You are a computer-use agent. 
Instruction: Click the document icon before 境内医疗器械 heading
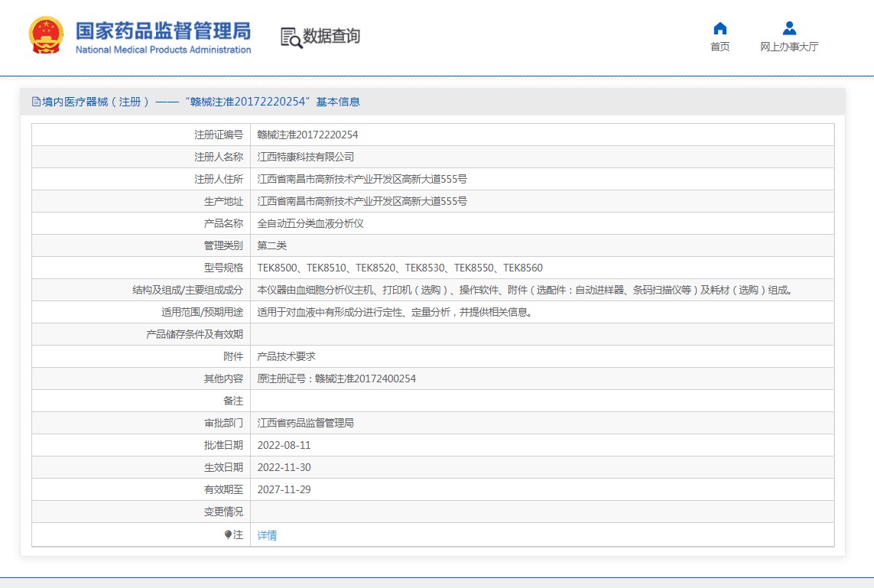[x=36, y=102]
